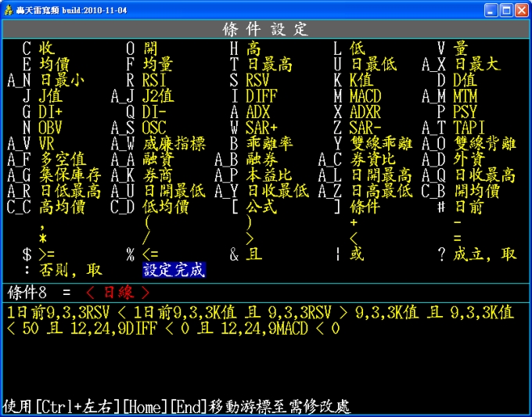This screenshot has height=417, width=532.
Task: Insert the 或 (OR) operator
Action: coord(358,254)
